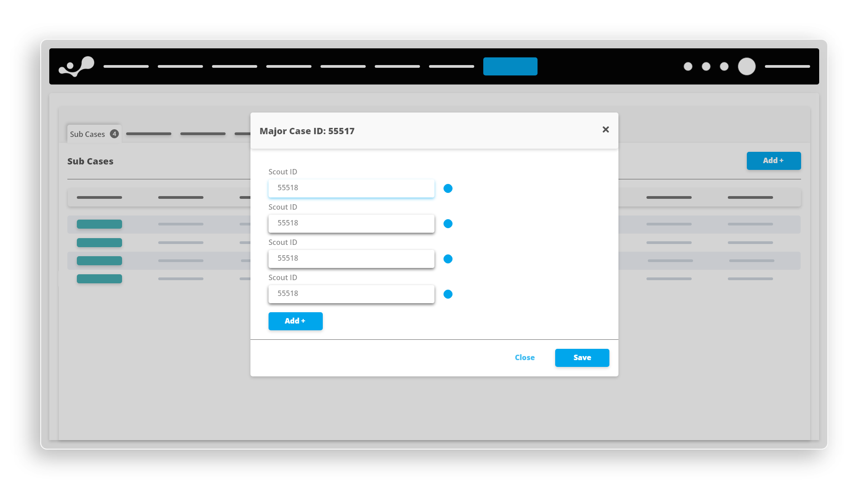
Task: Click the blue dot beside first Scout ID
Action: click(448, 188)
